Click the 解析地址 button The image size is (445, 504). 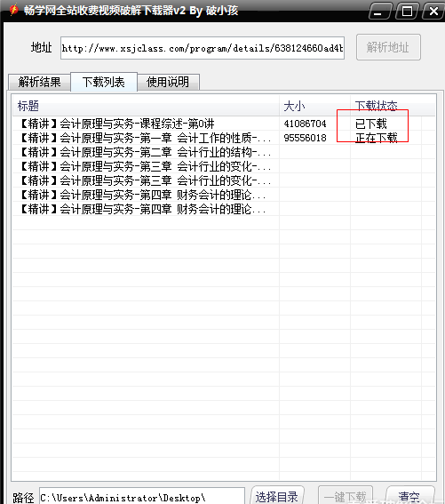click(388, 47)
